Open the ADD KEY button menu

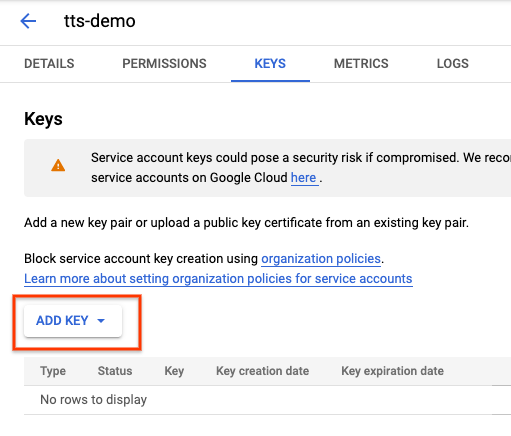tap(73, 321)
